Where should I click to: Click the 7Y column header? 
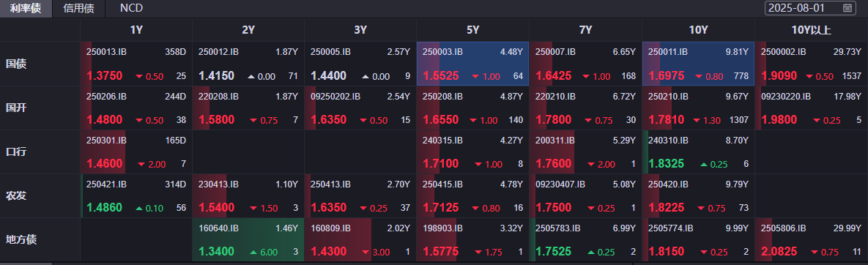click(586, 31)
